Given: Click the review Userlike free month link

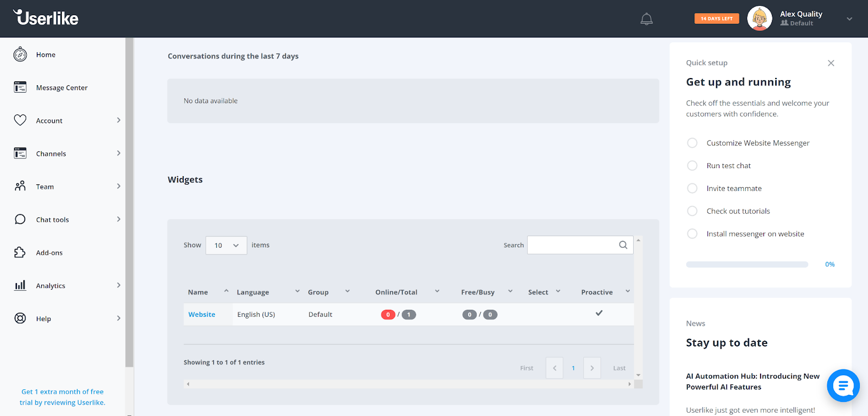Looking at the screenshot, I should pos(62,397).
